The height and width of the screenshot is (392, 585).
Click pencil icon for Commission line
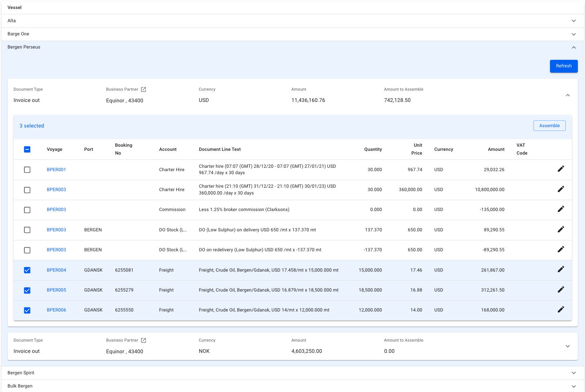click(x=561, y=209)
